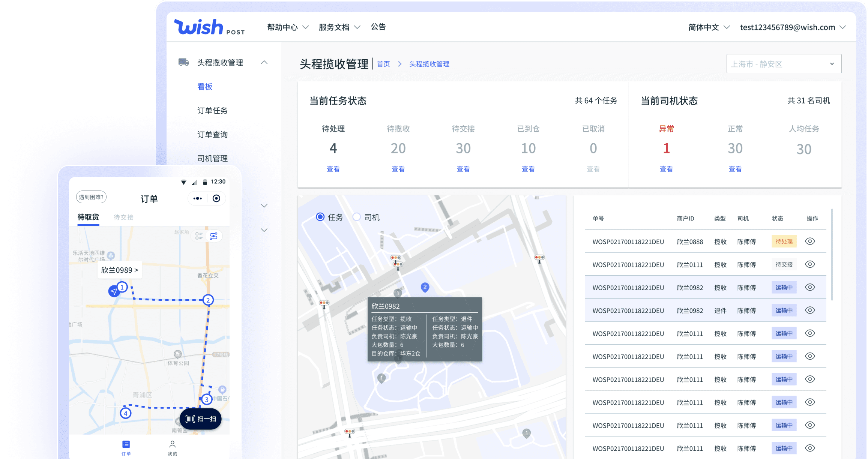Click 查看 under the 待交接 task count
The height and width of the screenshot is (459, 868).
click(463, 169)
